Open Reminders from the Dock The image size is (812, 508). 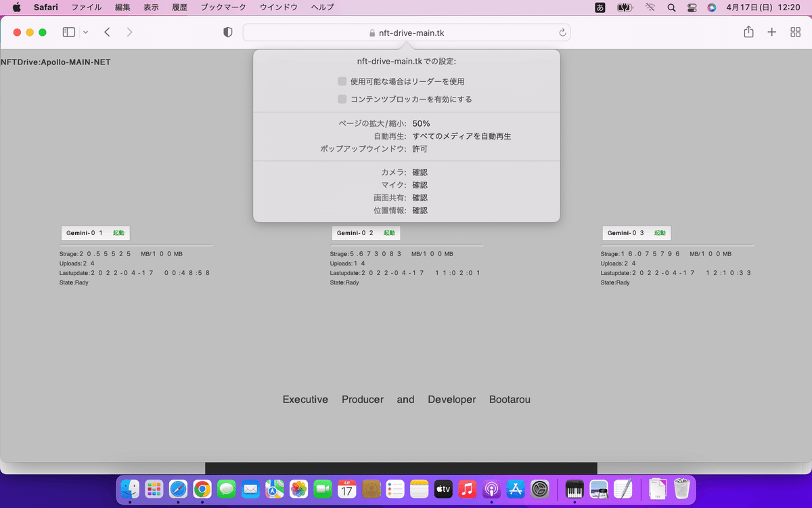coord(395,488)
